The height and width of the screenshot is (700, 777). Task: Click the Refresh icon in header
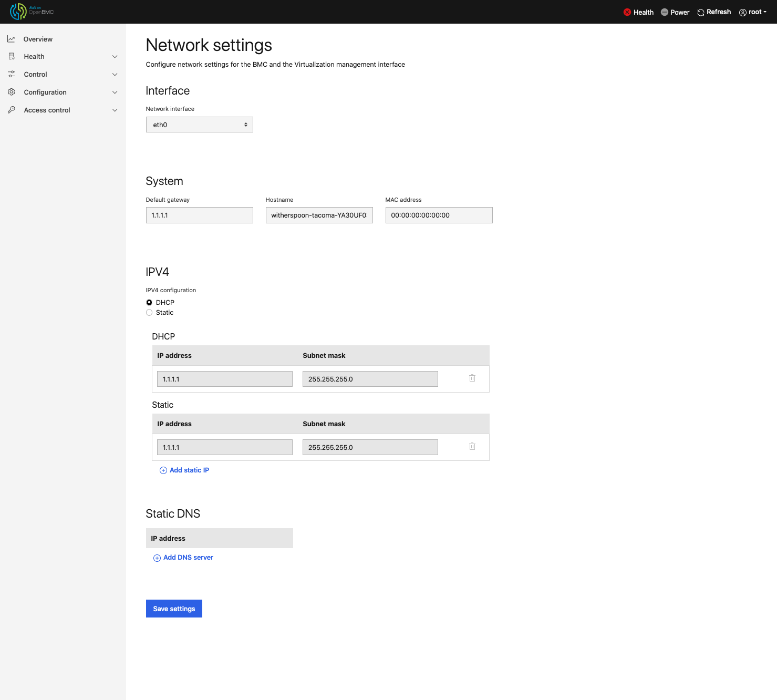coord(700,12)
